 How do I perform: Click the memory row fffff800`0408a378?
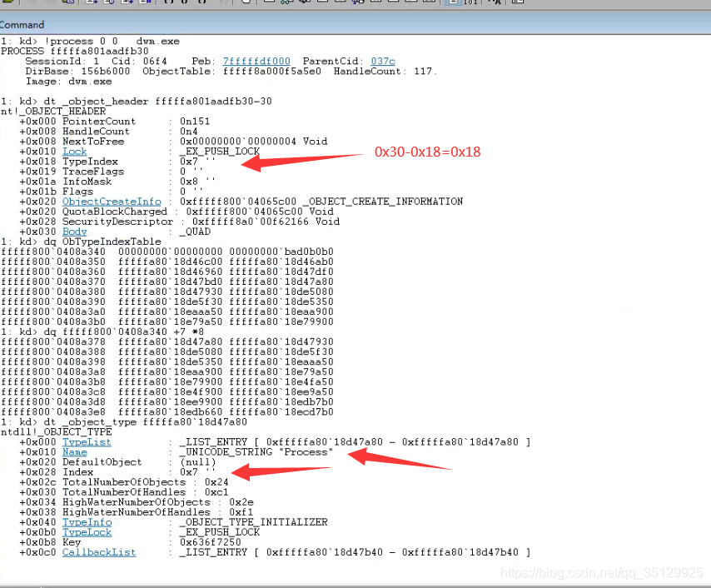pos(167,341)
